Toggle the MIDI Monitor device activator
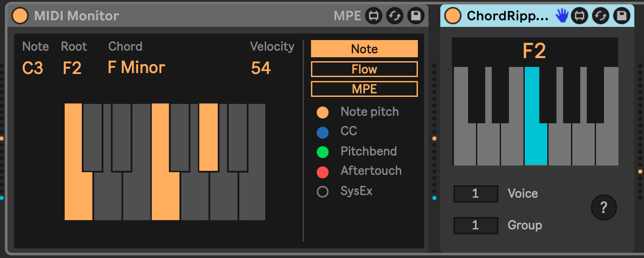 click(20, 16)
